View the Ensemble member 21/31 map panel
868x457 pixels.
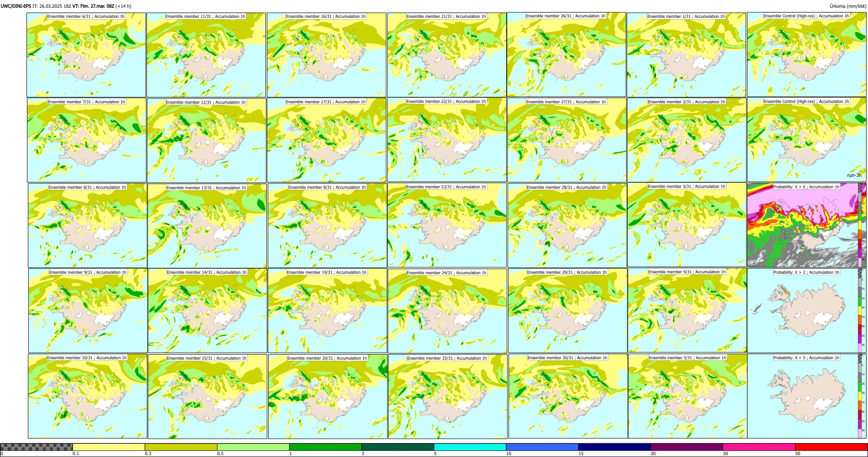[x=447, y=55]
